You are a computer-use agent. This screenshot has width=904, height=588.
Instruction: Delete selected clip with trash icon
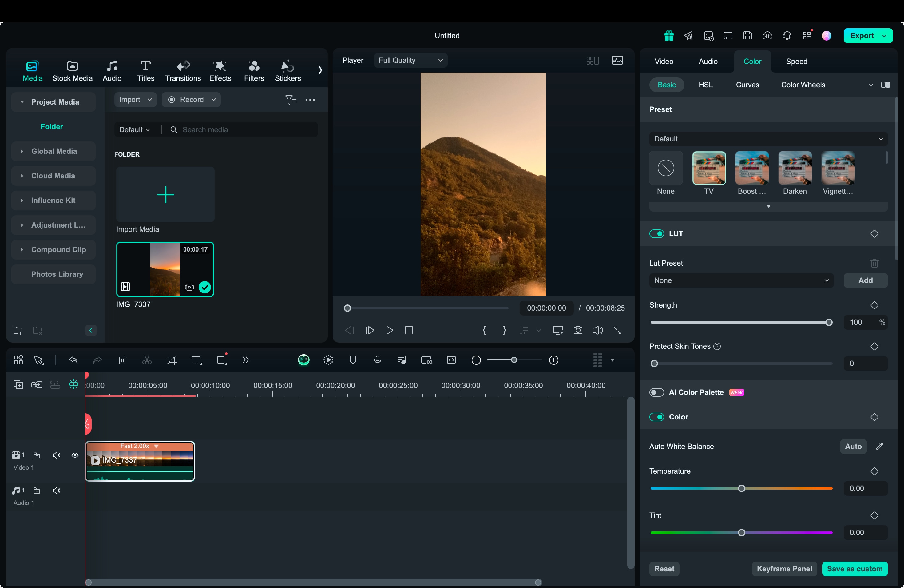point(122,360)
